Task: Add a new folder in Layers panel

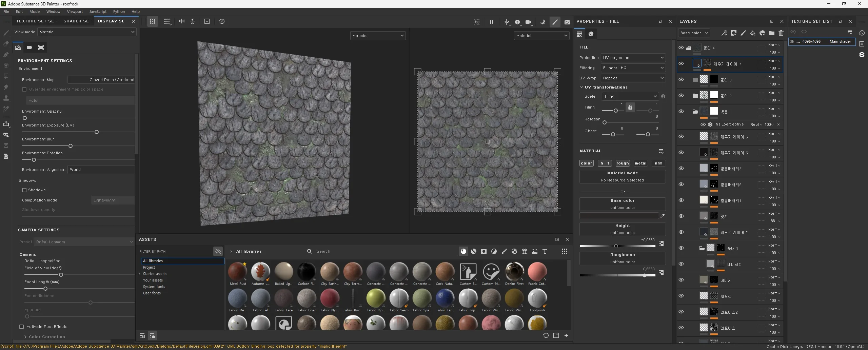Action: [x=771, y=33]
